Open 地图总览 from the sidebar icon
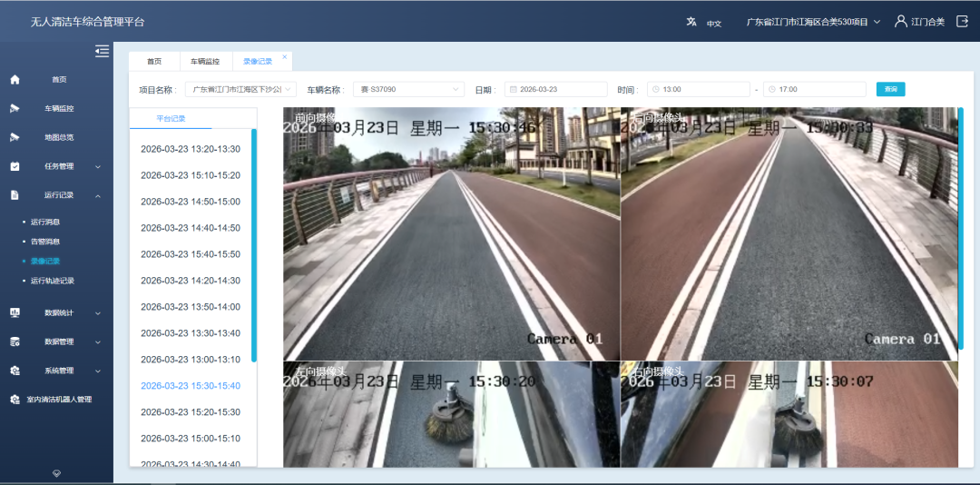Screen dimensions: 980x485 pos(15,137)
